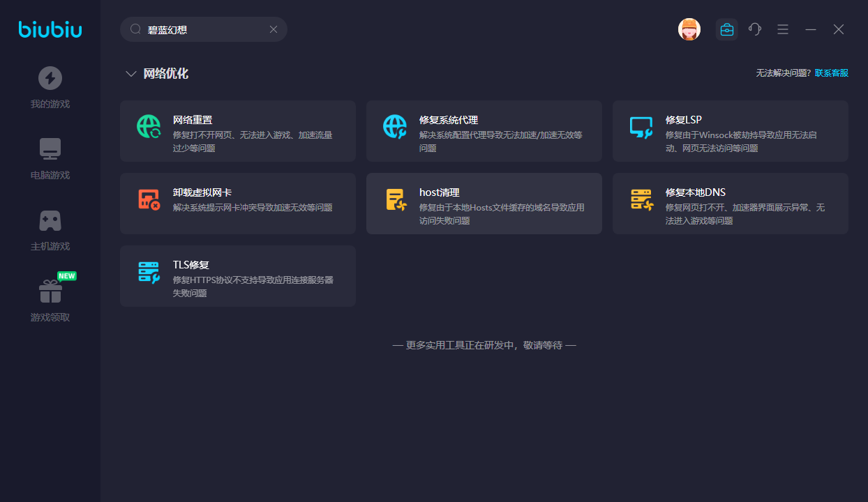Open the user avatar profile
The image size is (868, 502).
point(689,29)
